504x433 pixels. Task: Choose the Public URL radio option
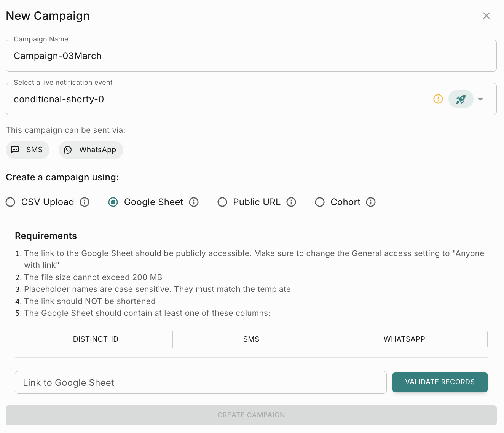(x=222, y=202)
